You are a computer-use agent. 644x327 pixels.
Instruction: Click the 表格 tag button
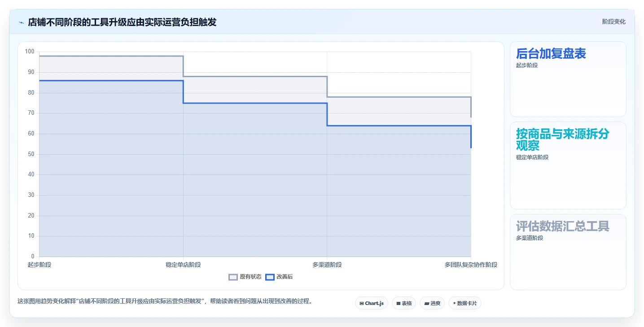click(x=404, y=303)
